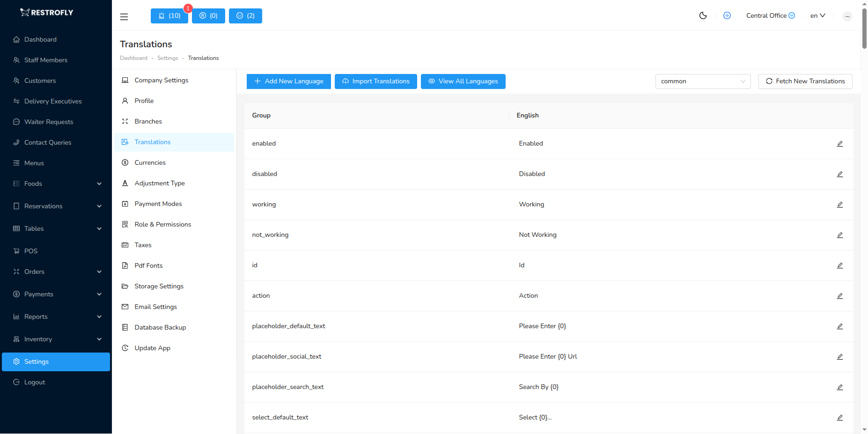The height and width of the screenshot is (434, 868).
Task: Click the hamburger menu icon
Action: coord(124,17)
